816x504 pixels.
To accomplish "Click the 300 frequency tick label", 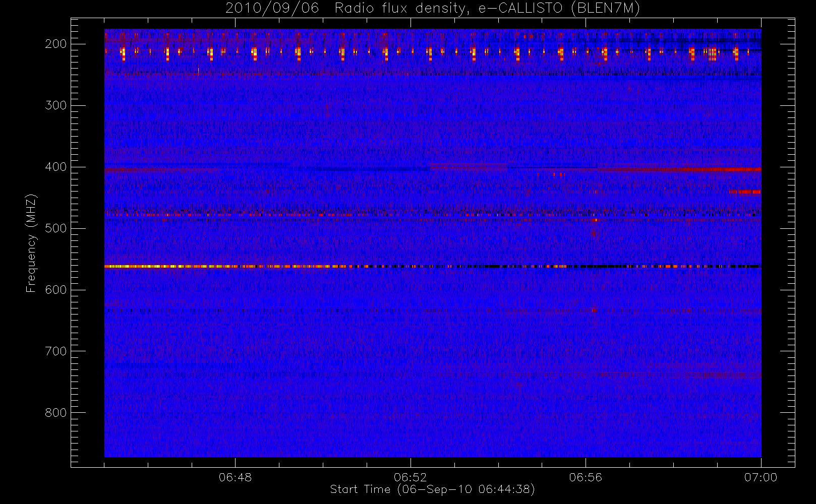I will pos(55,105).
